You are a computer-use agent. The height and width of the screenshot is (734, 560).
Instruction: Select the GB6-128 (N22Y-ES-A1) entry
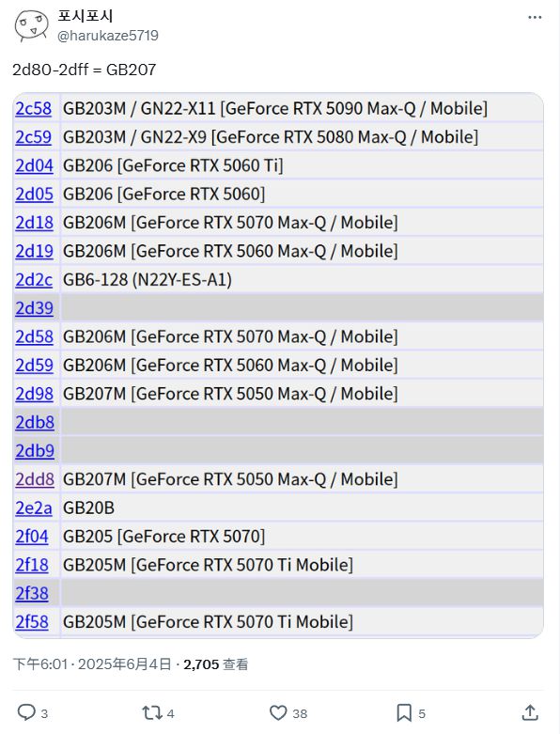click(x=148, y=280)
